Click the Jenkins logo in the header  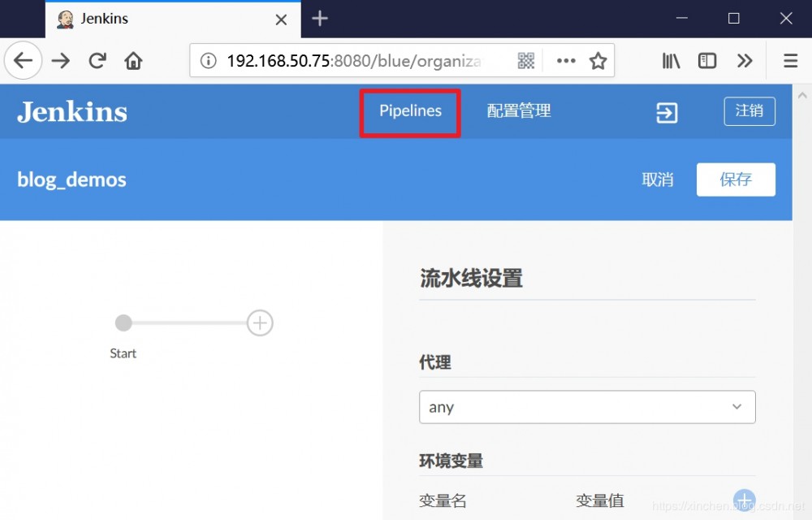pyautogui.click(x=71, y=111)
